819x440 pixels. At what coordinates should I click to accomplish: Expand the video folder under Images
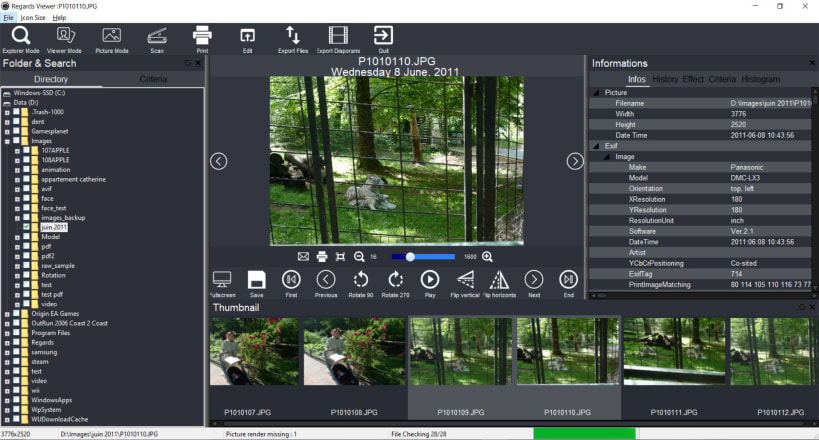tap(17, 304)
